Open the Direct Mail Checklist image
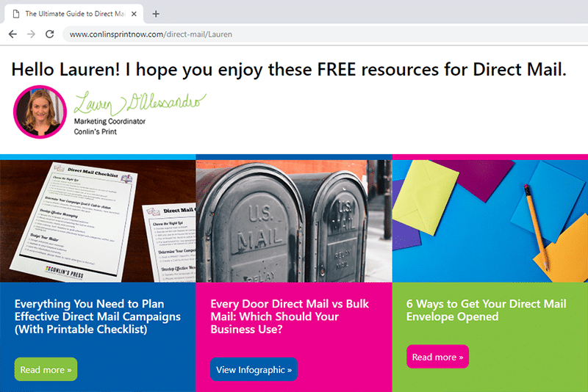Screen dimensions: 588x392 (98, 221)
